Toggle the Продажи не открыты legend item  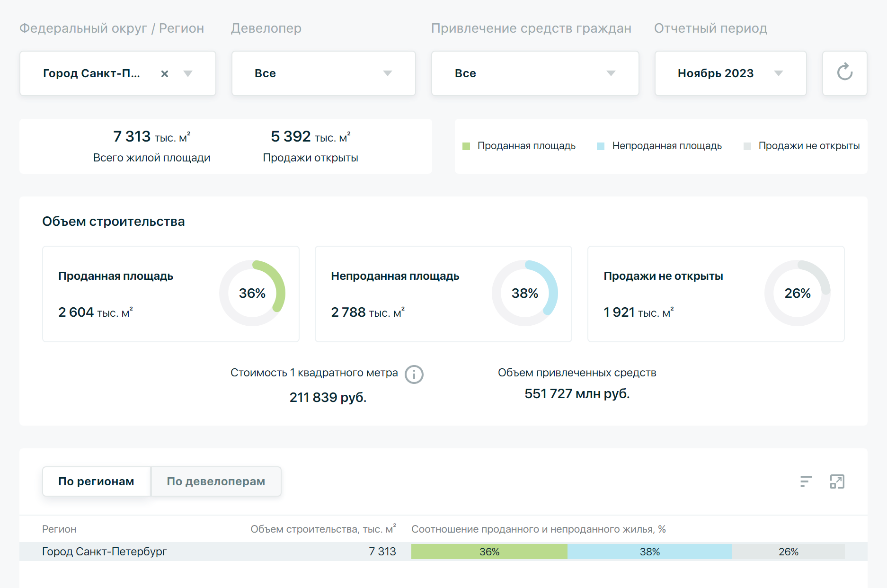[802, 146]
